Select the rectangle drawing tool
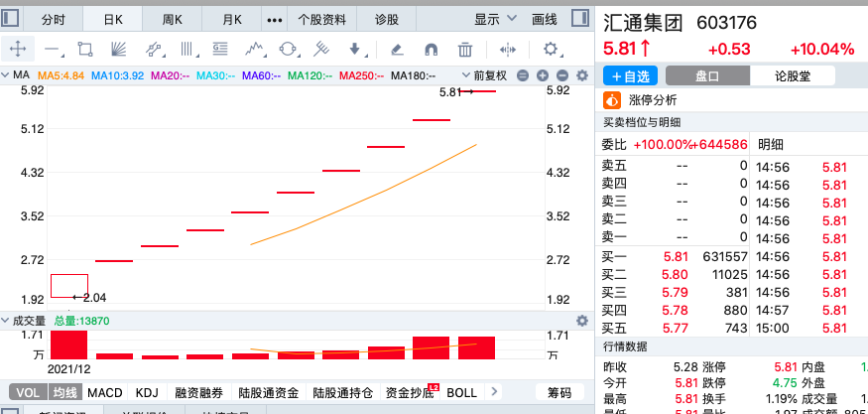Screen dimensions: 868x414 pyautogui.click(x=84, y=49)
